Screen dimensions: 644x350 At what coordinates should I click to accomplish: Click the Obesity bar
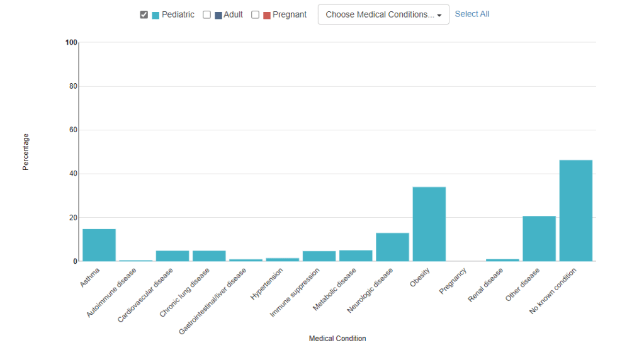[x=429, y=224]
